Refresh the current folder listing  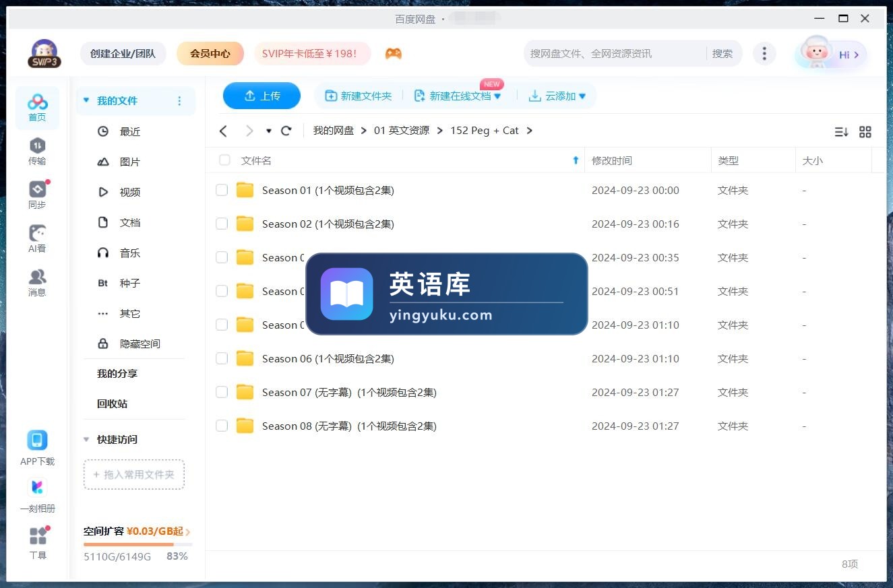point(286,131)
